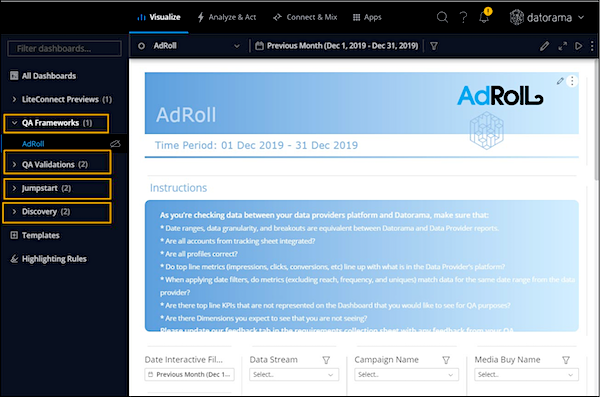Open the Campaign Name Select dropdown
The width and height of the screenshot is (600, 397).
pyautogui.click(x=406, y=374)
